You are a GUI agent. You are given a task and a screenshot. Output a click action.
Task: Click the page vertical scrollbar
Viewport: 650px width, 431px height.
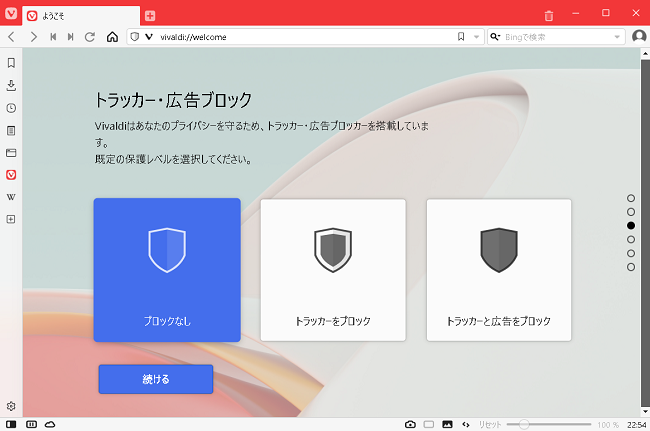645,233
